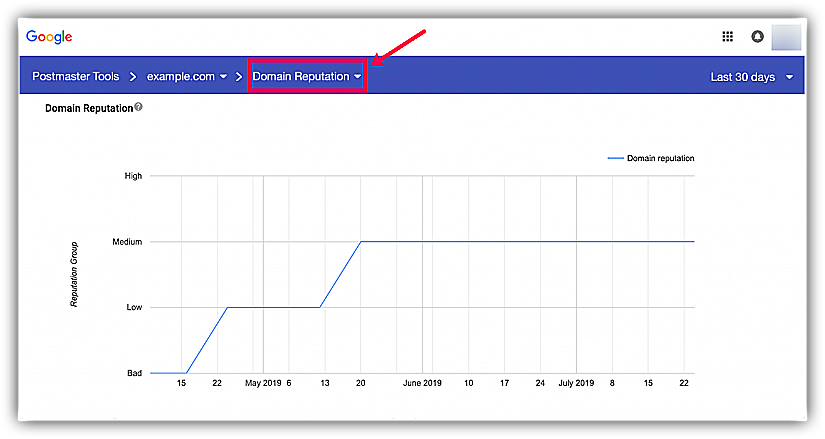825x439 pixels.
Task: Click the example.com breadcrumb text
Action: (x=180, y=77)
